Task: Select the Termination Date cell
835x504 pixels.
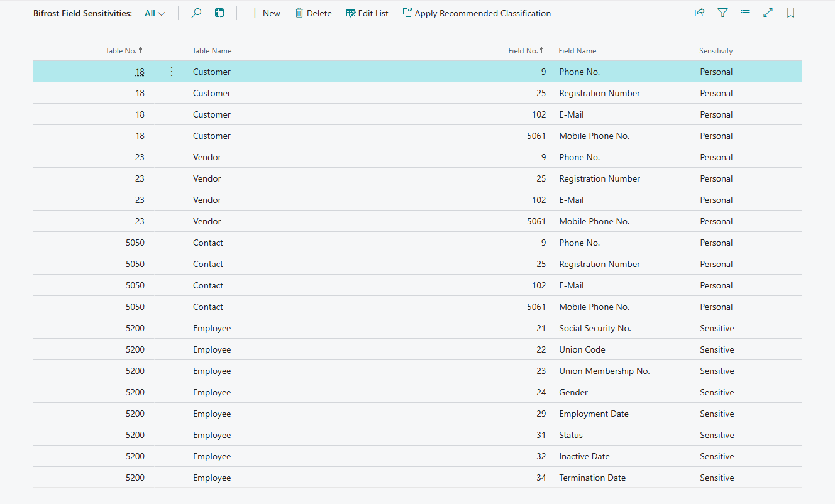Action: pyautogui.click(x=592, y=478)
